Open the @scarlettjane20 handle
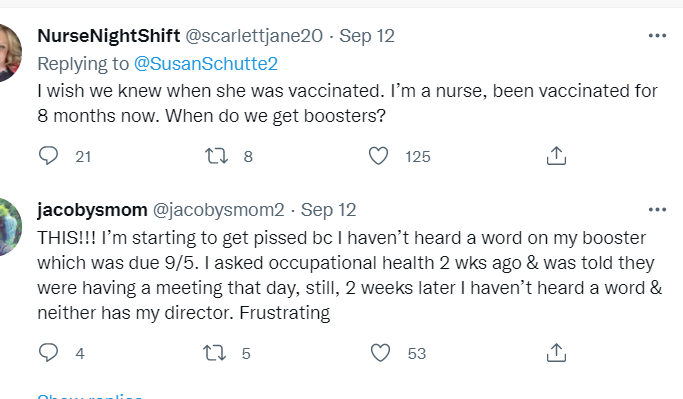Viewport: 683px width, 399px height. (x=254, y=36)
